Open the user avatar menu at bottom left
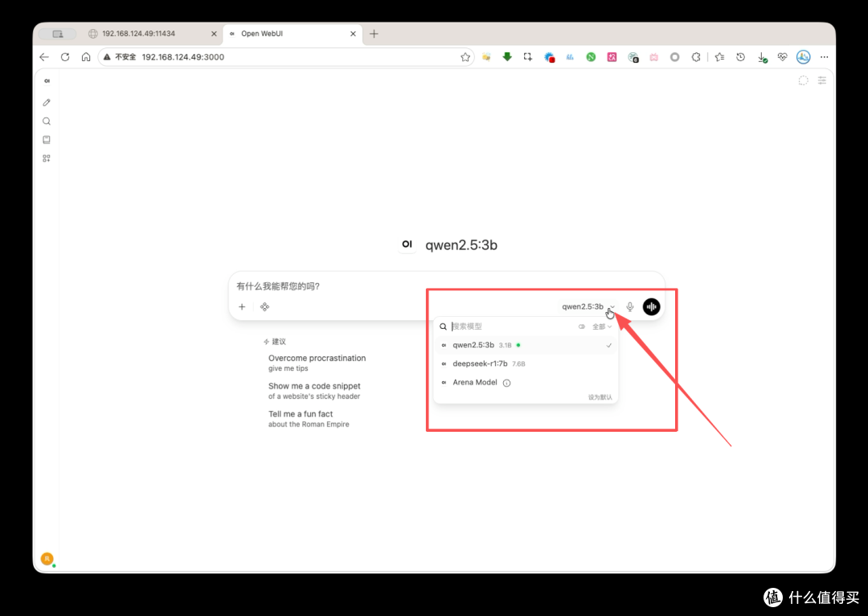 pos(47,558)
